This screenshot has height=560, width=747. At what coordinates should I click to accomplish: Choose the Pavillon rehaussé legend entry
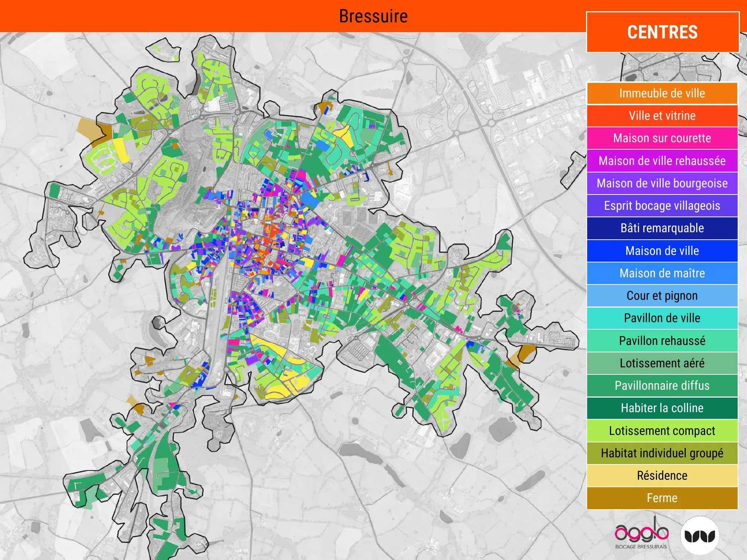[662, 341]
